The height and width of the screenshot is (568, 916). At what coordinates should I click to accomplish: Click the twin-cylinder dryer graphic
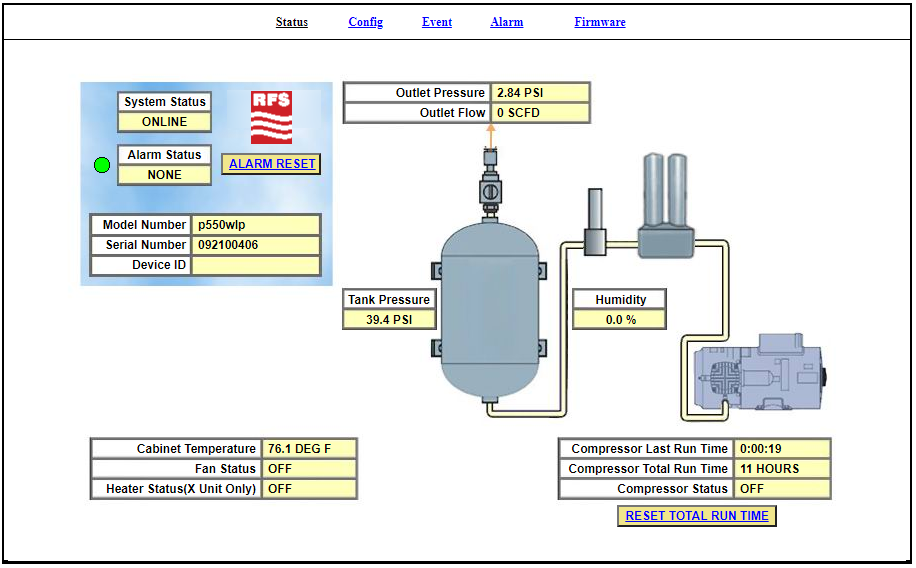(x=665, y=205)
